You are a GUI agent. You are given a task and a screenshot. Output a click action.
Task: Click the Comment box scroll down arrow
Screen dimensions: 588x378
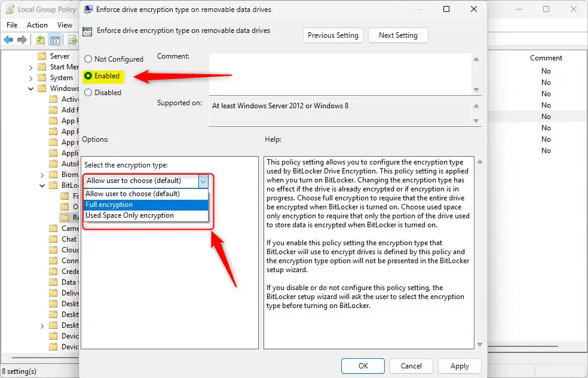click(476, 89)
